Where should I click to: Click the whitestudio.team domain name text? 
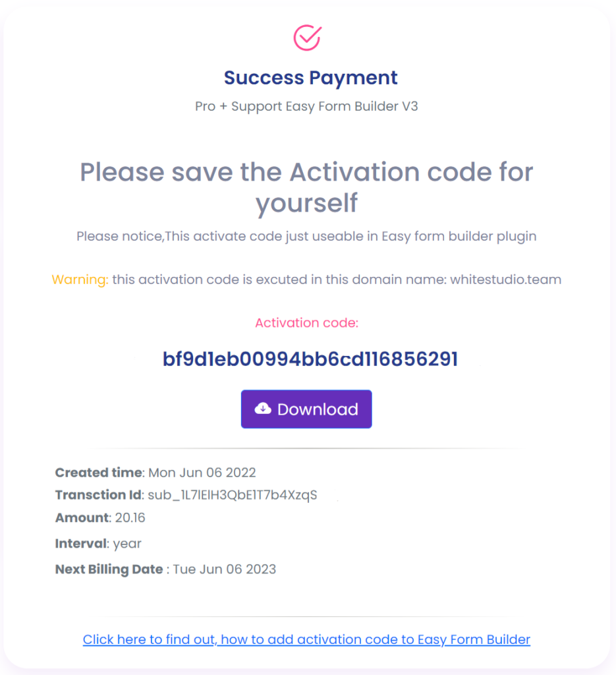point(505,279)
